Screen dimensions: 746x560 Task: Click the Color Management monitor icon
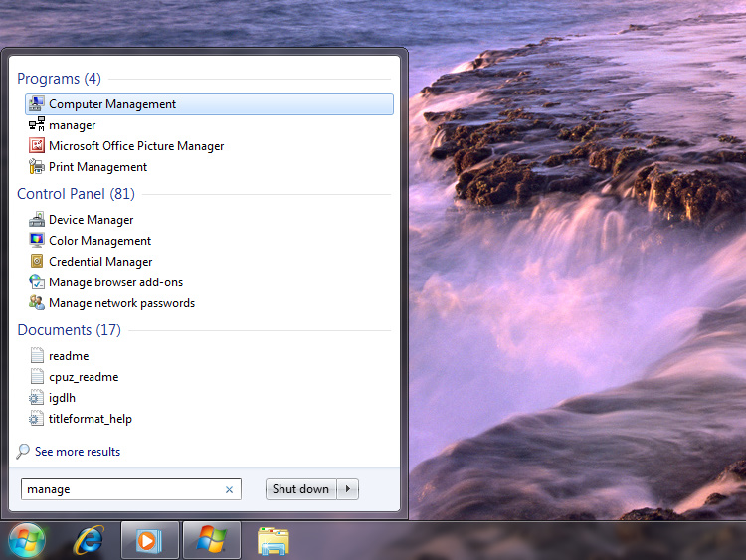37,241
